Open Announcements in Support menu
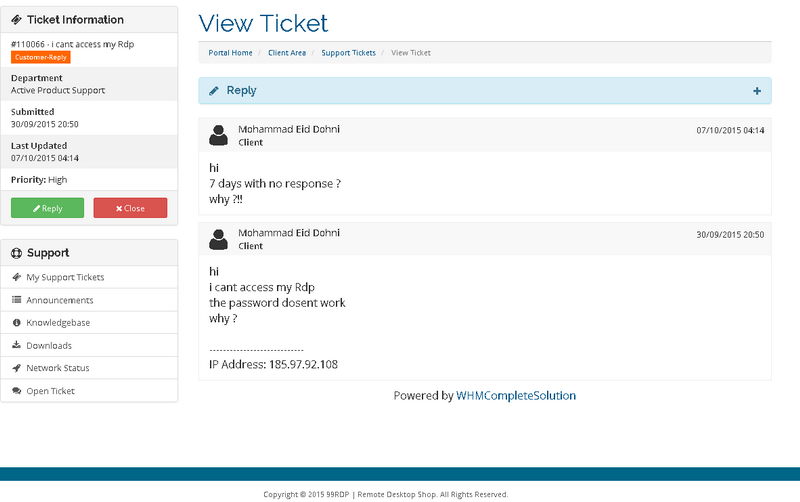800x502 pixels. [x=89, y=300]
